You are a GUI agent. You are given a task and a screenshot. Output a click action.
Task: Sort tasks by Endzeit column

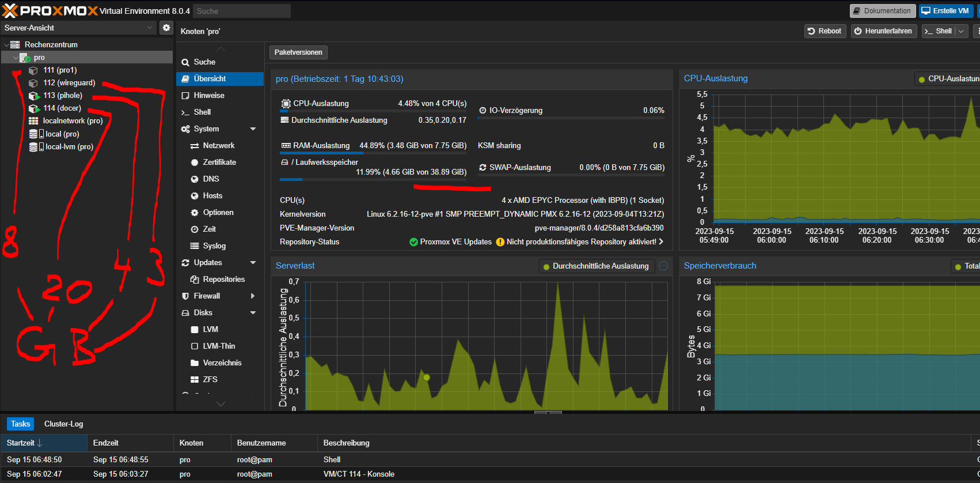[x=130, y=443]
